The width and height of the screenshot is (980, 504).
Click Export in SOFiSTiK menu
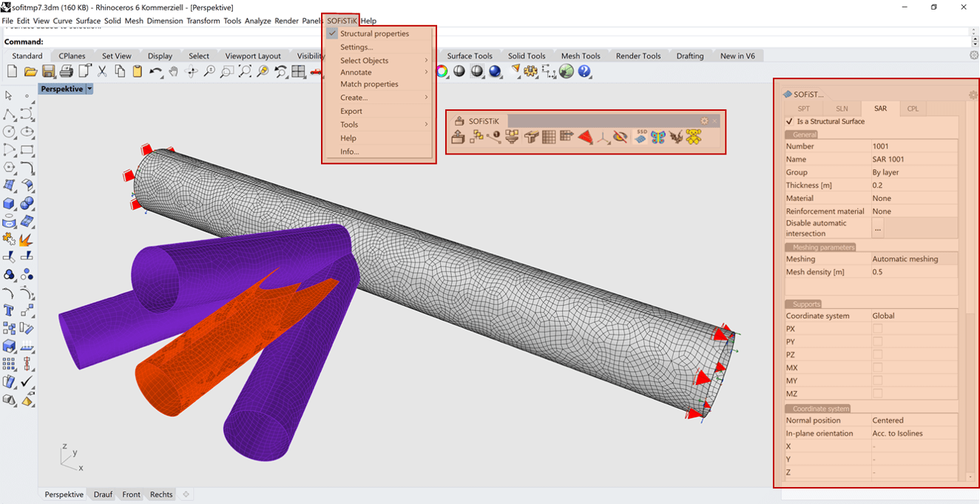pos(379,111)
